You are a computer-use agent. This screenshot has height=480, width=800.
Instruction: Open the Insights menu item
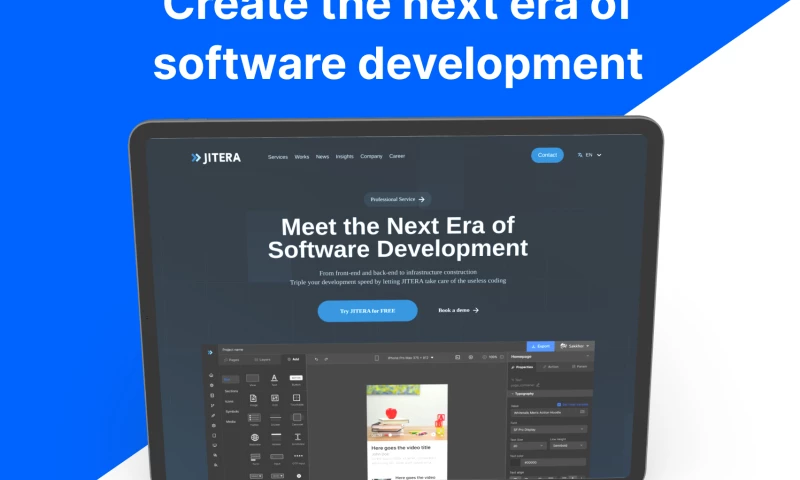(344, 156)
